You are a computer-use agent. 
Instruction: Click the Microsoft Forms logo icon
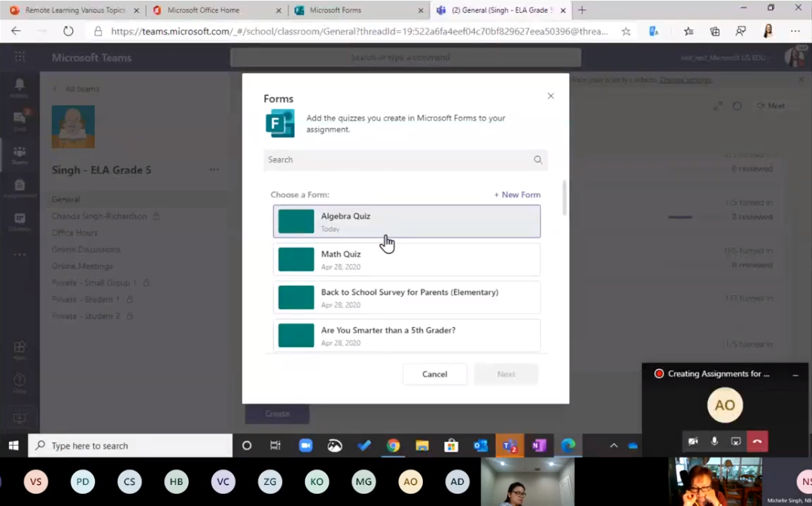click(x=280, y=123)
